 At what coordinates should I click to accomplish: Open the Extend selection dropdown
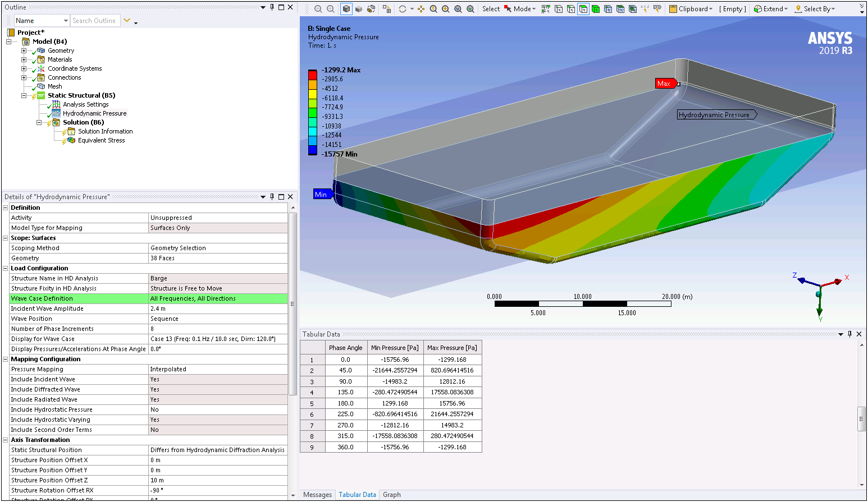[x=771, y=9]
